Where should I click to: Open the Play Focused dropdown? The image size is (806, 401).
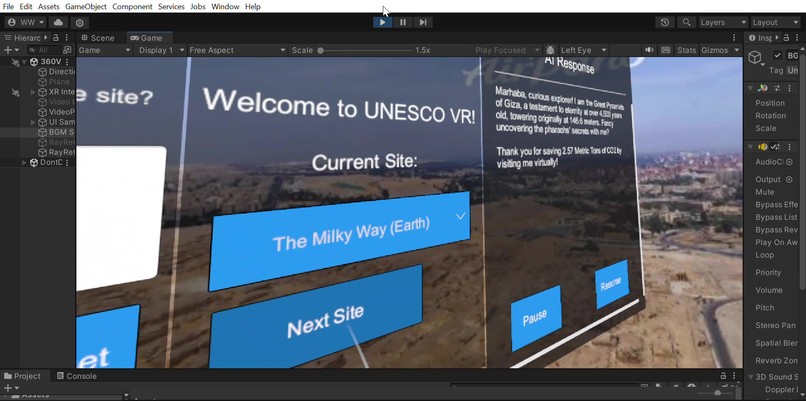507,50
